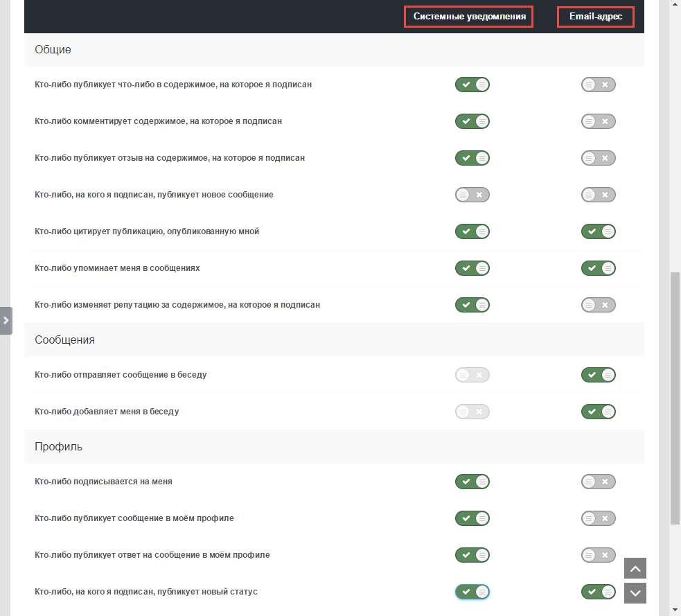Click text "Кто-либо упоминает меня в сообщениях"

pos(117,268)
